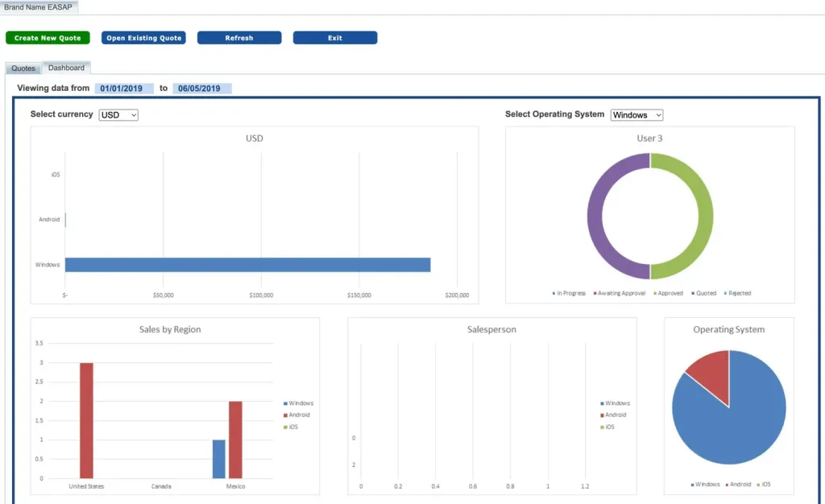The image size is (825, 504).
Task: Click the blue Windows bar for Mexico
Action: click(x=219, y=459)
